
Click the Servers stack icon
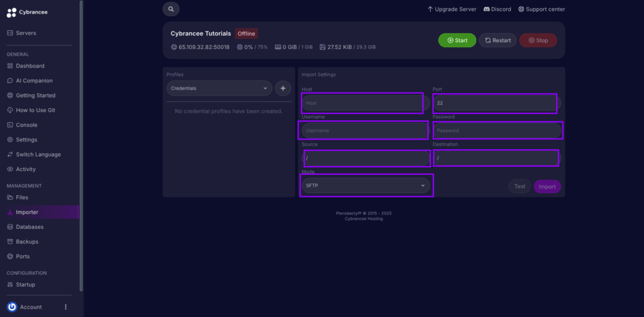tap(10, 33)
